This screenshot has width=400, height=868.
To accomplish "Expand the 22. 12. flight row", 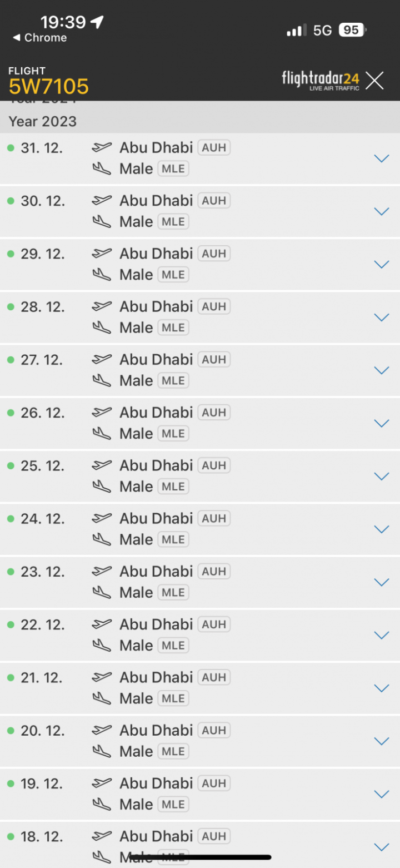I will [381, 635].
